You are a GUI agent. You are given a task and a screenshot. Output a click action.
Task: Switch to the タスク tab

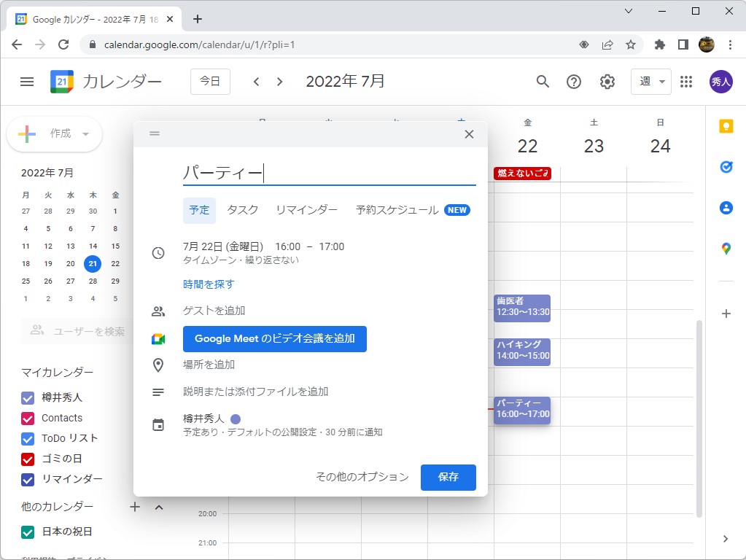click(242, 210)
